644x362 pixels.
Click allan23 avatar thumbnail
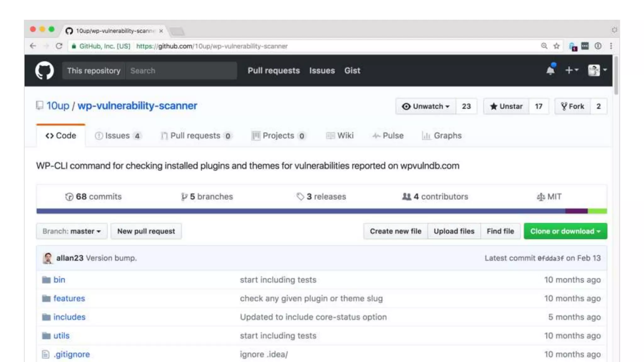(48, 258)
